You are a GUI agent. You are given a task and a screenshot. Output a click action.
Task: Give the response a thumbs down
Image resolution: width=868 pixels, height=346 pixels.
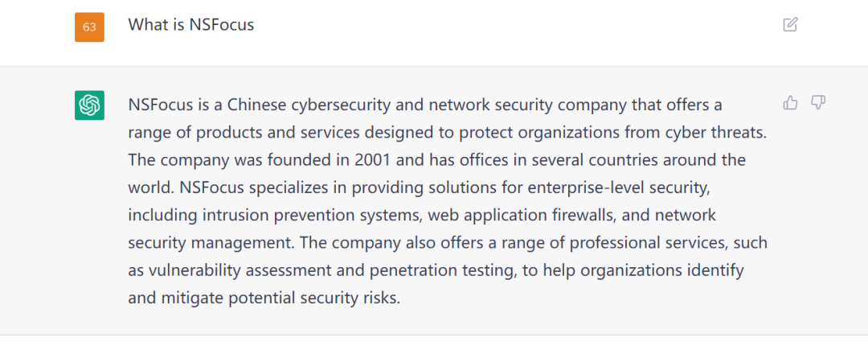(x=818, y=103)
